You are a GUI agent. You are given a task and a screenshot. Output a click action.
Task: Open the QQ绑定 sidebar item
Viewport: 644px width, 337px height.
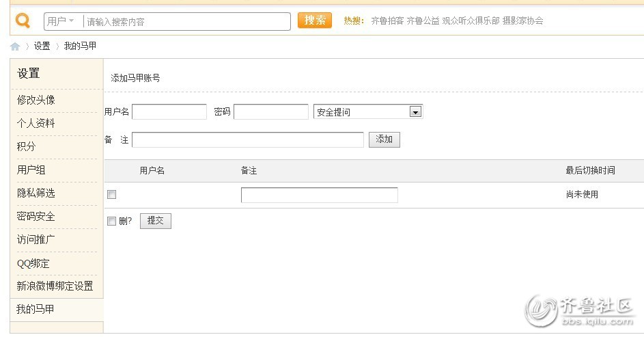tap(33, 263)
